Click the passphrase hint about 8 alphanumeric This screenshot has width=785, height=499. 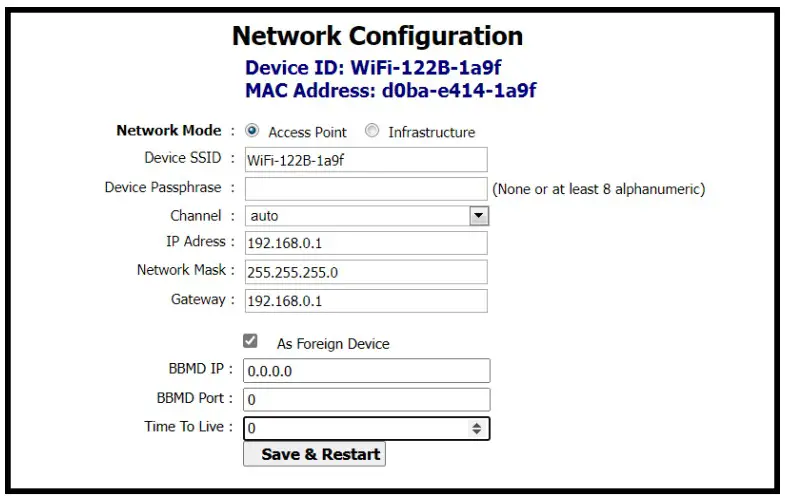598,188
